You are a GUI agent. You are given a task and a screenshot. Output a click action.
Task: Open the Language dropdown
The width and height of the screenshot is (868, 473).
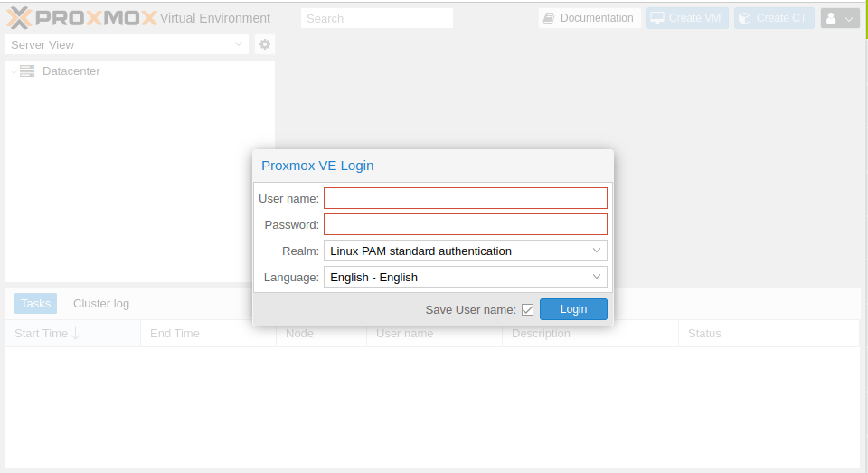(596, 277)
